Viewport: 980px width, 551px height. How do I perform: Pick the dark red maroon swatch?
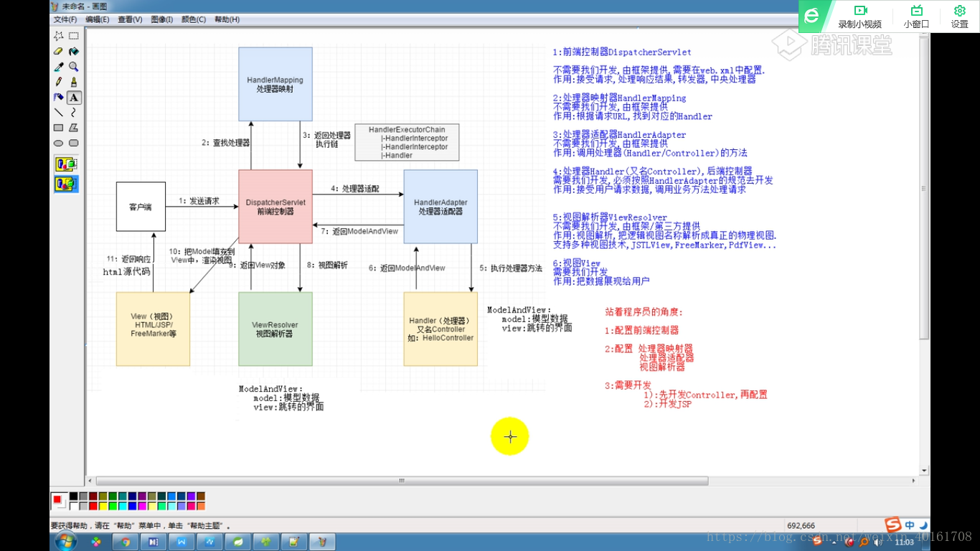[93, 496]
